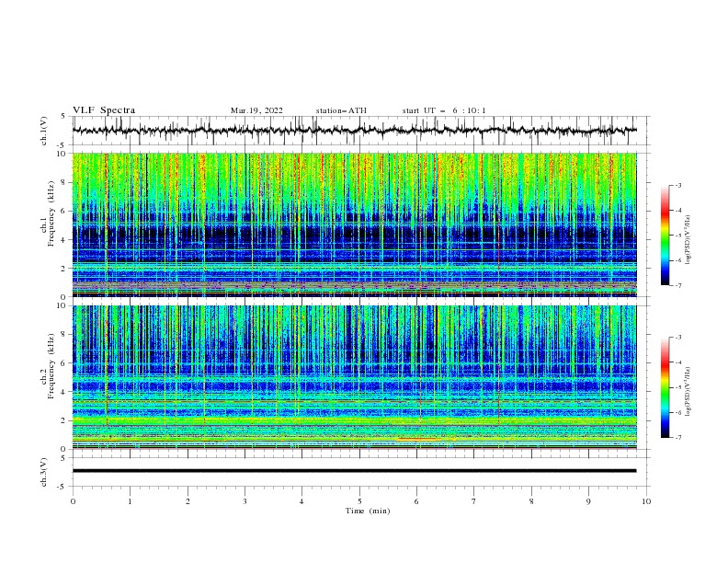Select the ch.1 "Frequency (kHz)" axis label
728x563 pixels.
click(51, 213)
